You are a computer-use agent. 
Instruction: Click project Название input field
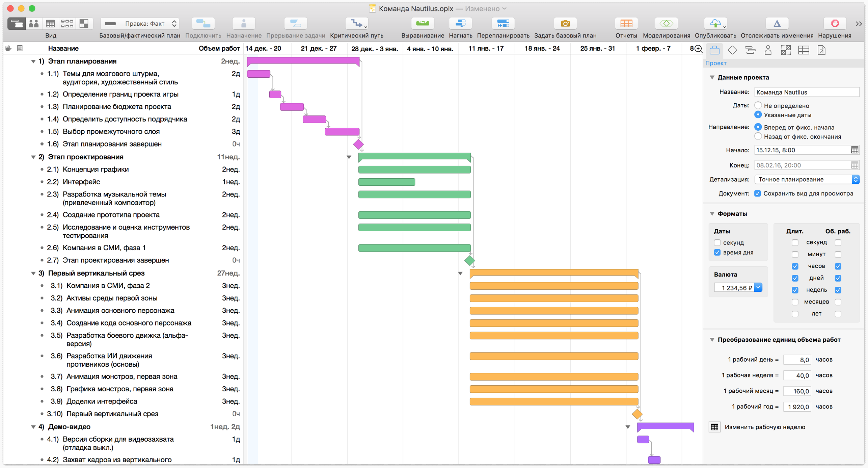[x=807, y=92]
